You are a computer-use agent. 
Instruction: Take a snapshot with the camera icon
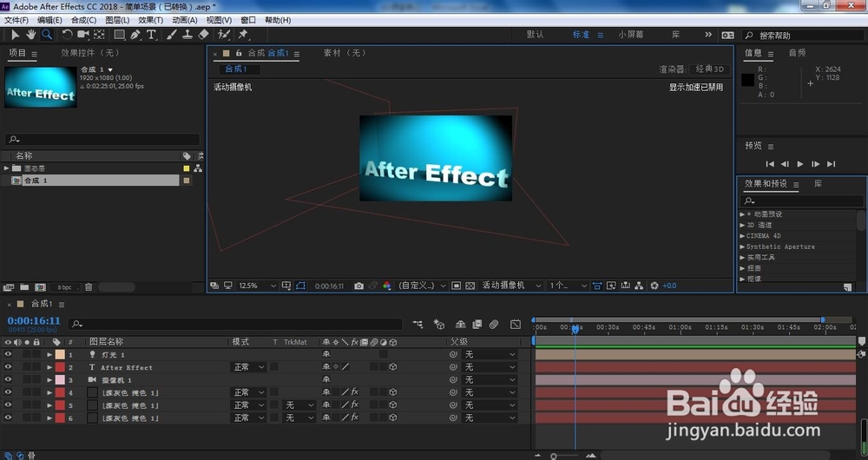coord(358,286)
